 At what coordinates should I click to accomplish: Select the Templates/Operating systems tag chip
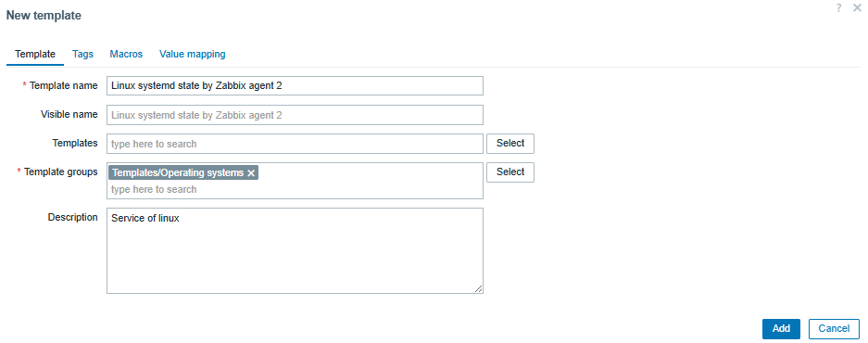178,172
